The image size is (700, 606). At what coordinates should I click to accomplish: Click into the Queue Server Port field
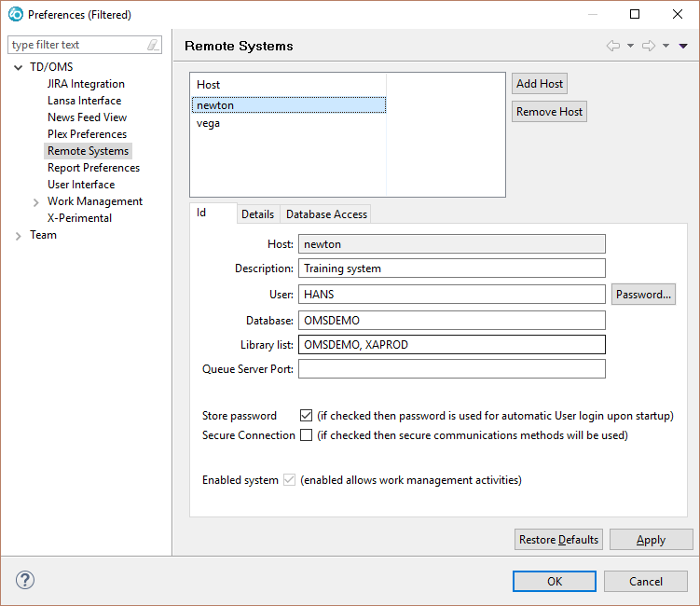click(451, 369)
